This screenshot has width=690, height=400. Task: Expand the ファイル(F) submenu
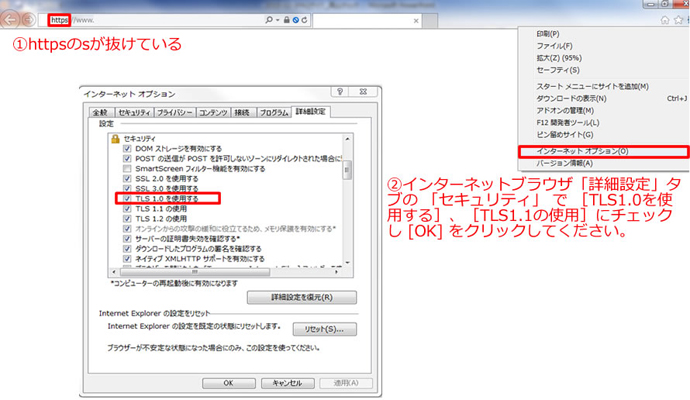click(555, 45)
